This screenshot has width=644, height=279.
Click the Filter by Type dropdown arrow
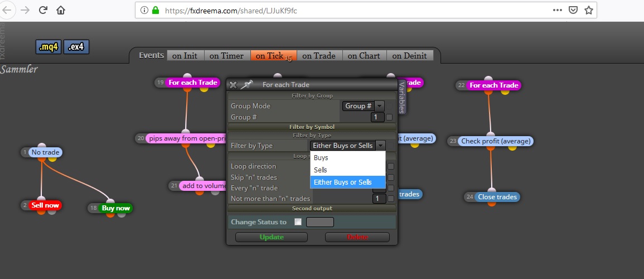click(381, 146)
